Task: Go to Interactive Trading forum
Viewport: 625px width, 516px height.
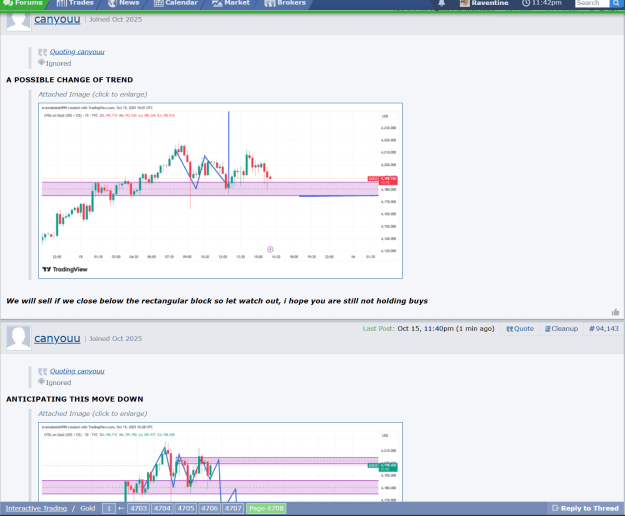Action: click(x=36, y=508)
